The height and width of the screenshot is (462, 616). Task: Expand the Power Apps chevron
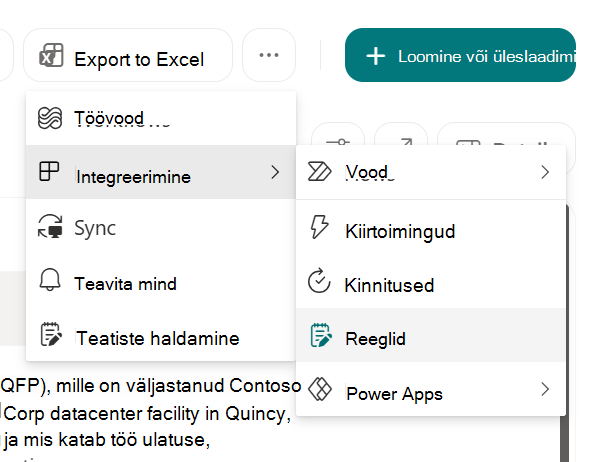545,389
